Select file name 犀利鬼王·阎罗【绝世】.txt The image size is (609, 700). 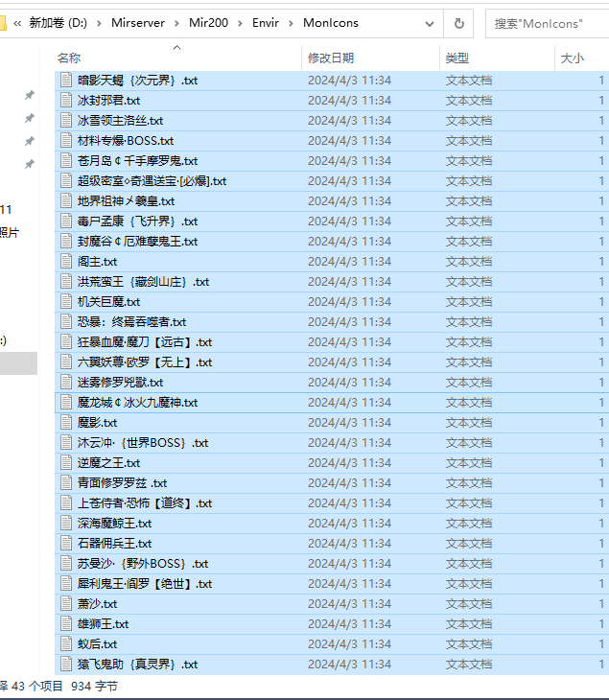tap(145, 583)
